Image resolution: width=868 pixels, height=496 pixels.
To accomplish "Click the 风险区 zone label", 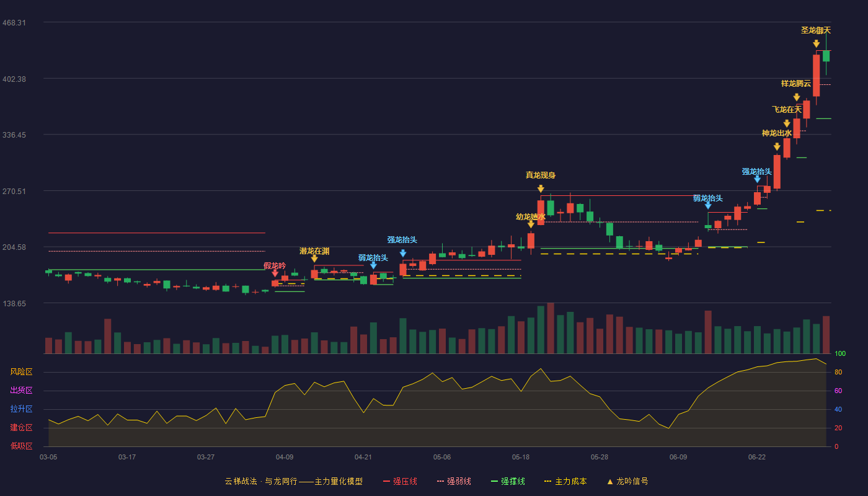I will point(22,372).
